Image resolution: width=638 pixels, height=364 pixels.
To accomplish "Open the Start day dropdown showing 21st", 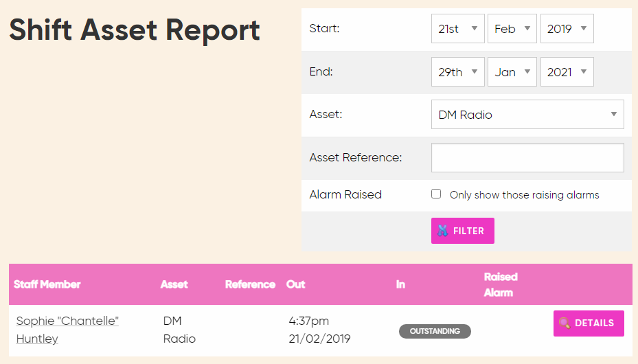I will coord(457,29).
